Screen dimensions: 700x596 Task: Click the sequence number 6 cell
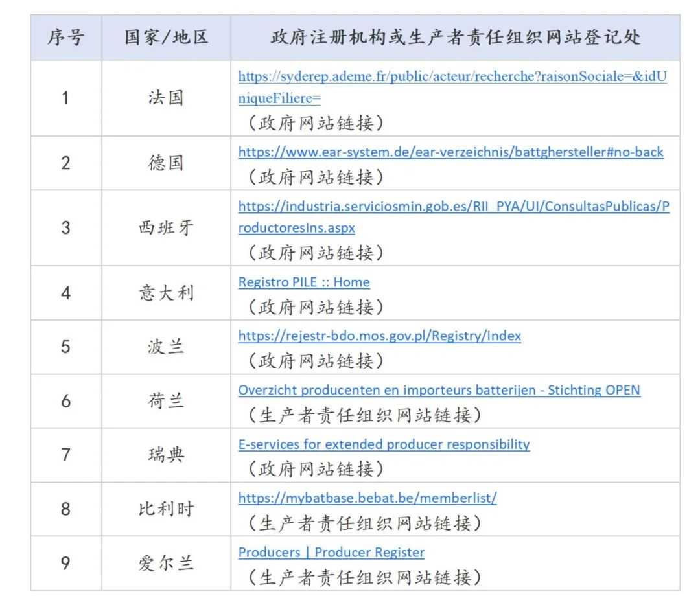point(65,401)
